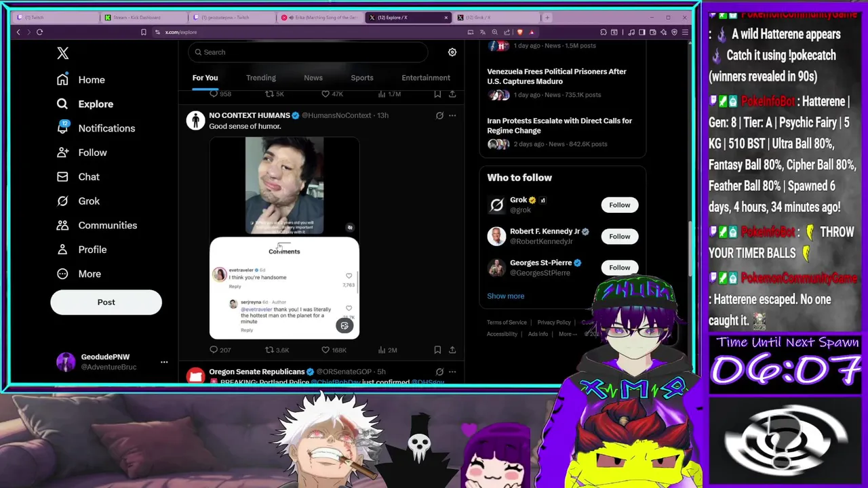Click Grok icon on Oregon Senate Republicans post
Viewport: 868px width, 488px height.
click(x=439, y=371)
